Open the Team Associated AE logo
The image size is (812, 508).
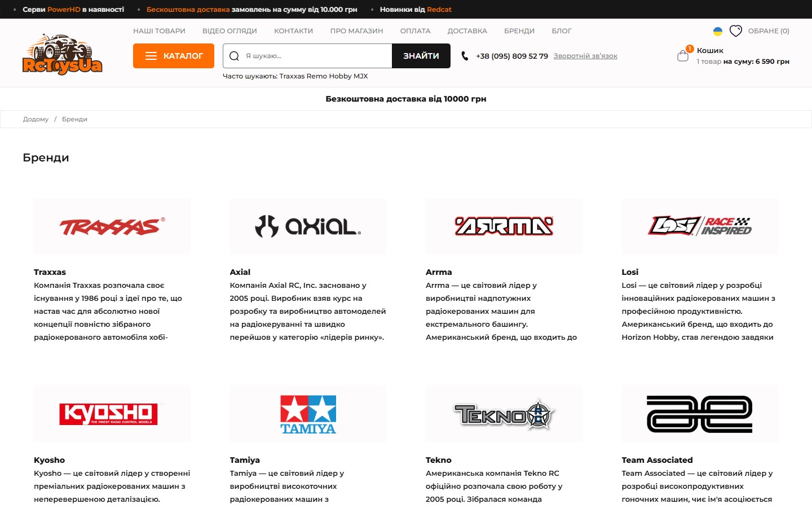700,414
